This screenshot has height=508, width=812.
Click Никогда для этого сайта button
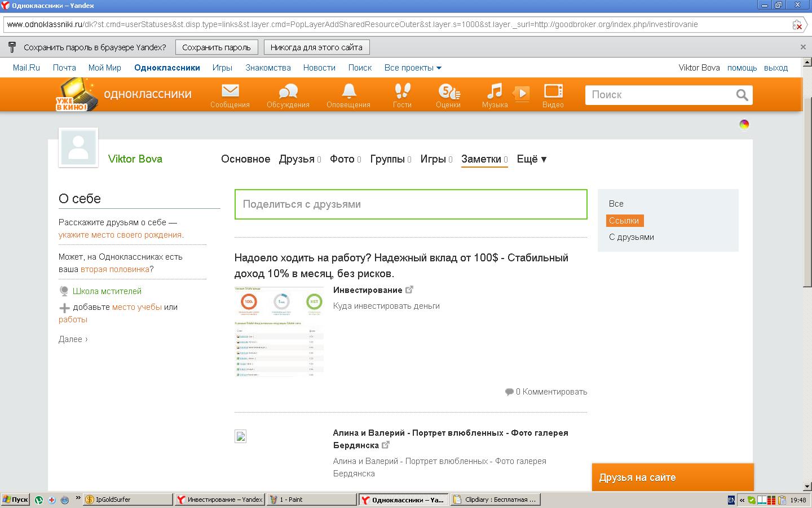click(x=316, y=47)
